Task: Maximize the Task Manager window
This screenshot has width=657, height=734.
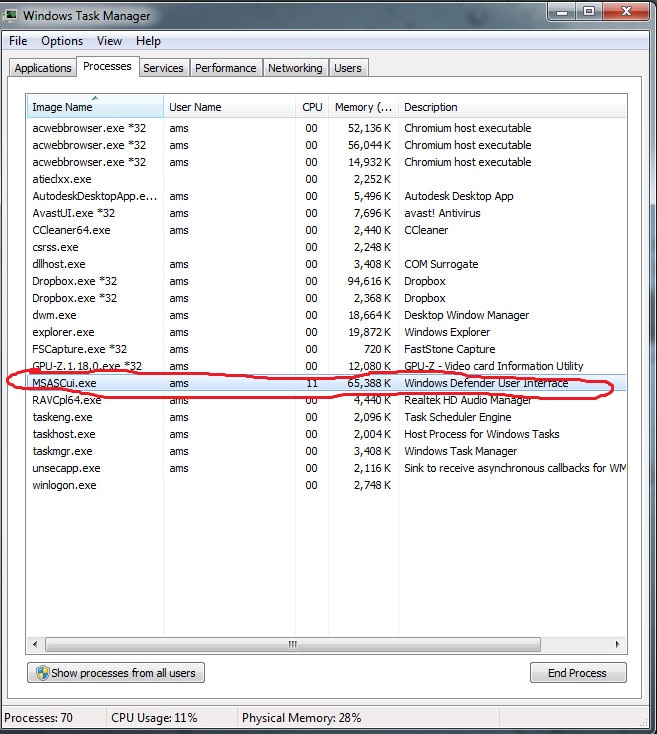Action: (x=589, y=12)
